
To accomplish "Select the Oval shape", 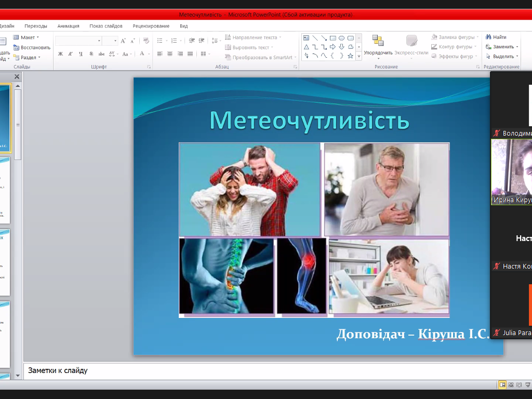I will 342,38.
